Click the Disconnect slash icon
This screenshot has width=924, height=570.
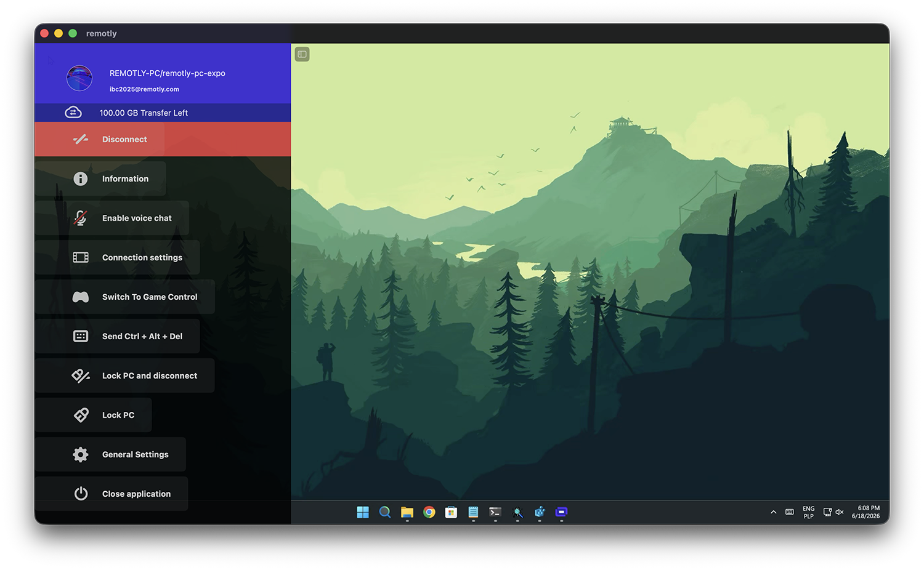[81, 139]
